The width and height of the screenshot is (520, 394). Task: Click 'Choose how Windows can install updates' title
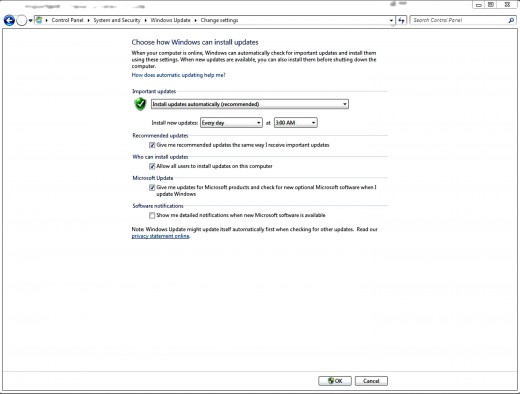tap(195, 42)
